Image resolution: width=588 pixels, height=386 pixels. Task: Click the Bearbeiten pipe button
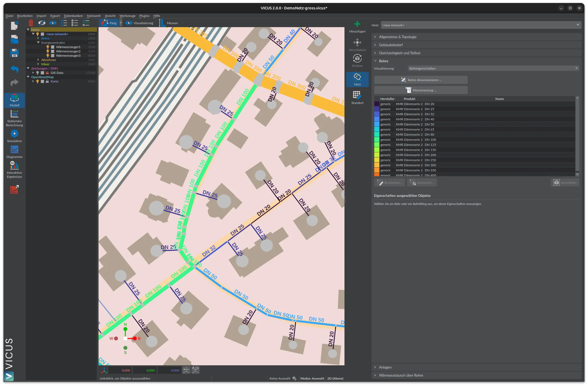pos(390,183)
